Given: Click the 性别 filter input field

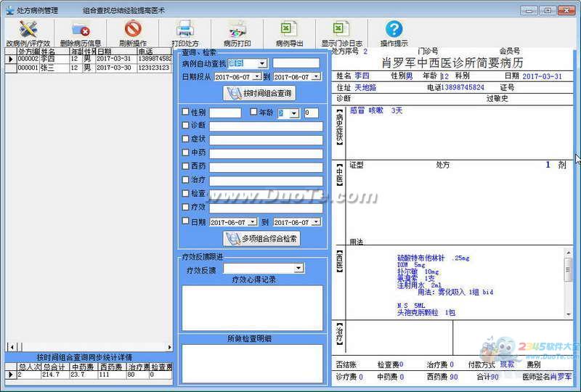Looking at the screenshot, I should 225,113.
